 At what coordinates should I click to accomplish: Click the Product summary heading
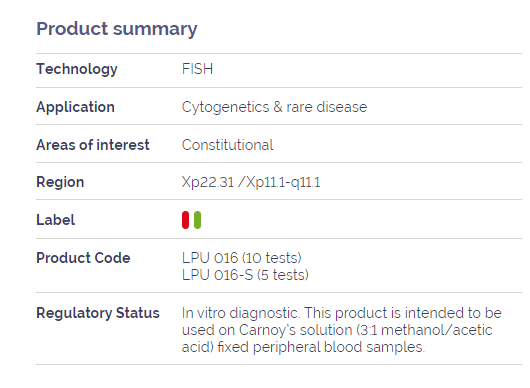pos(117,29)
